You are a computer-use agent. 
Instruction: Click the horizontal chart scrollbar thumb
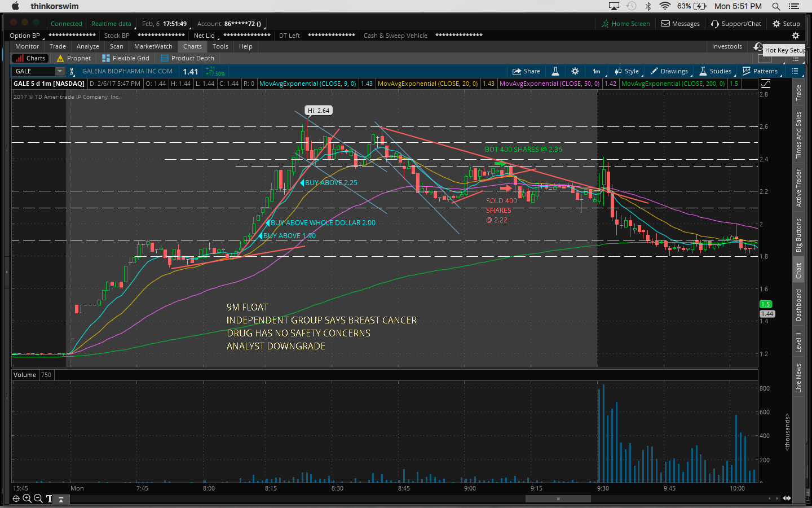[558, 498]
